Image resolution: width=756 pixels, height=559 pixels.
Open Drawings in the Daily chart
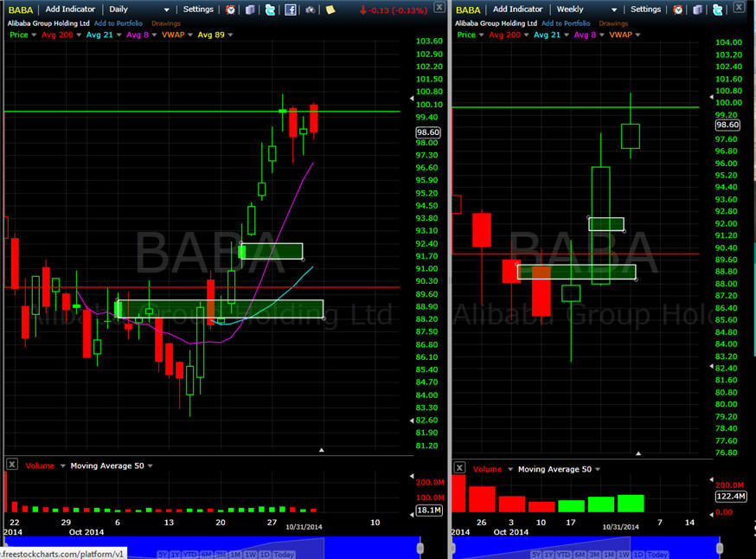tap(166, 23)
